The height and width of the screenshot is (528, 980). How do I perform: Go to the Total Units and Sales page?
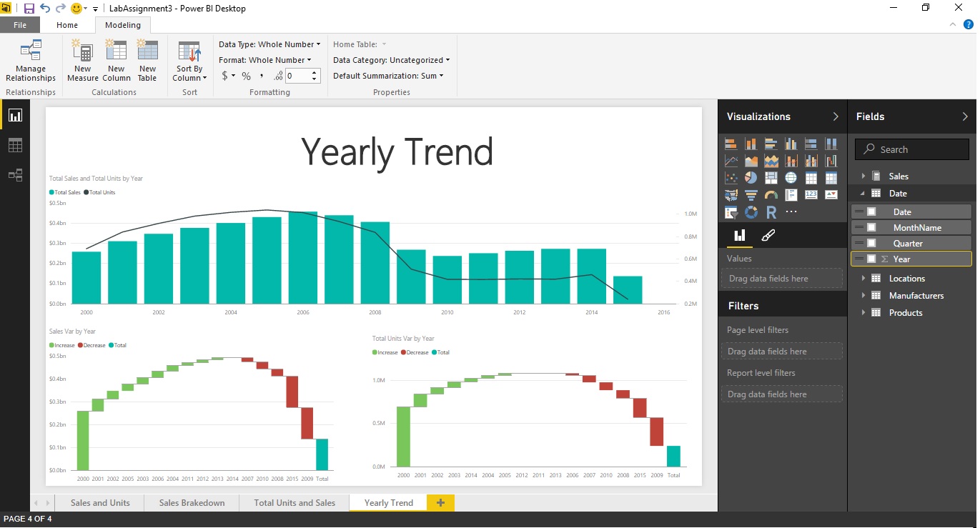tap(295, 502)
